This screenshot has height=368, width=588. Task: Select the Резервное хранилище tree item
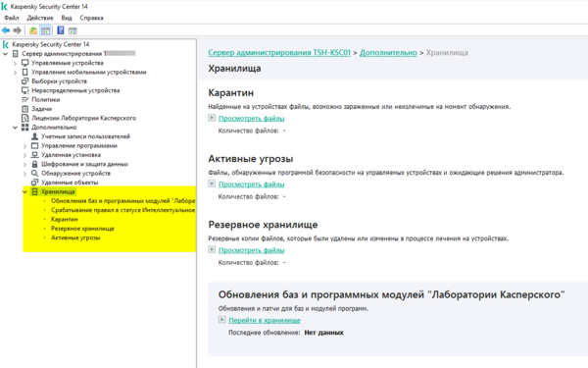(x=82, y=229)
